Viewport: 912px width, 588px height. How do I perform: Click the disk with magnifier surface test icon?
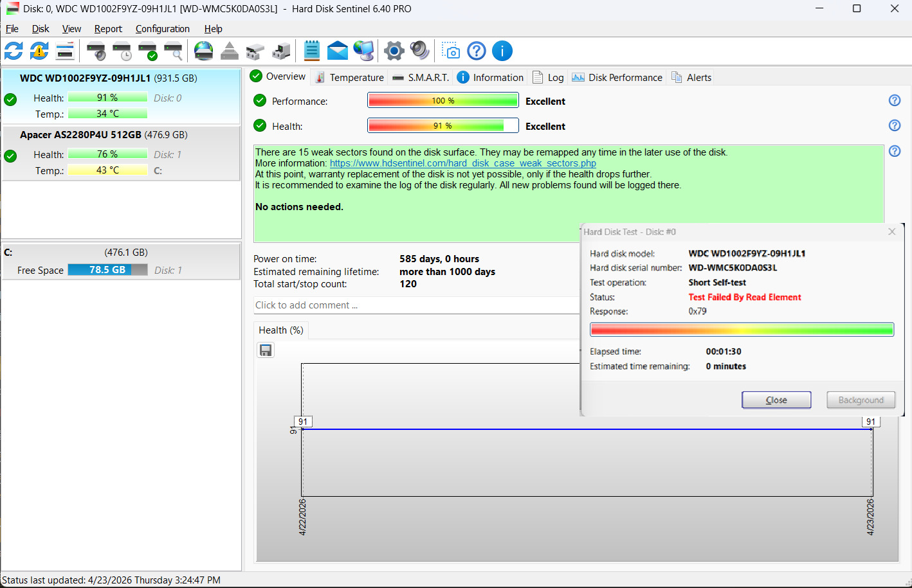click(x=173, y=51)
